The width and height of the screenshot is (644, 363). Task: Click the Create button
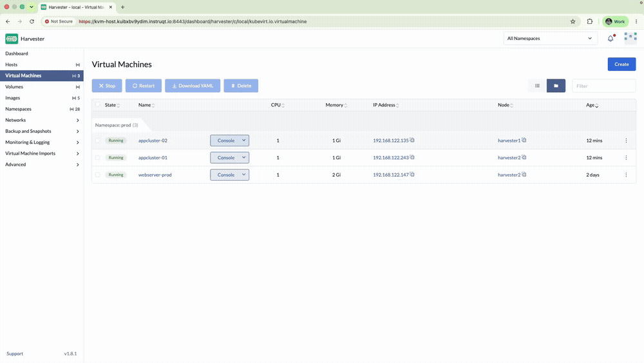[x=621, y=64]
